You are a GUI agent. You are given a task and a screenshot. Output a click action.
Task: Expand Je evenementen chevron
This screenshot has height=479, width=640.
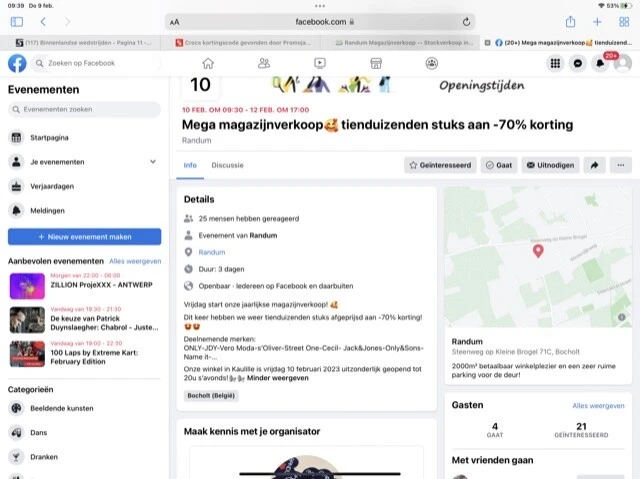(153, 162)
